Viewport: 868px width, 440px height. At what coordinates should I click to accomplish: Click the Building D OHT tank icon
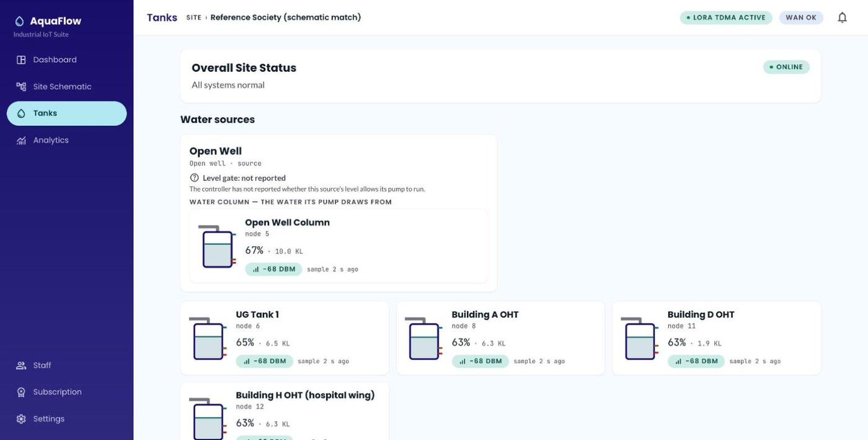coord(640,338)
